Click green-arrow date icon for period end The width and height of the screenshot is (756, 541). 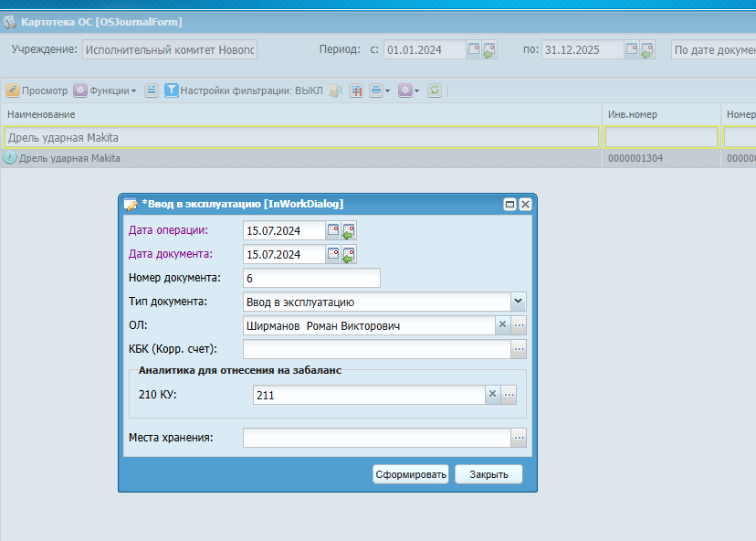coord(647,49)
